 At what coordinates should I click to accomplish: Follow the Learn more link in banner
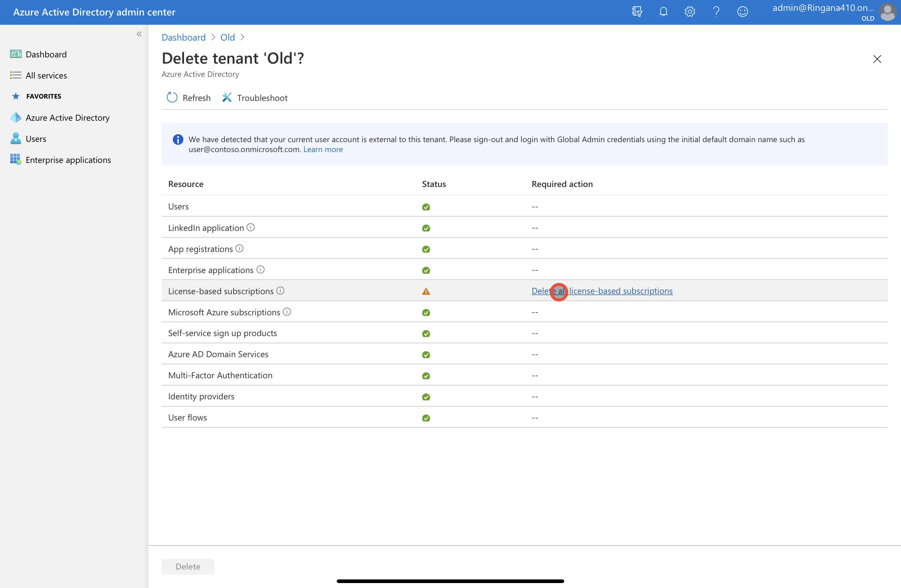point(323,149)
